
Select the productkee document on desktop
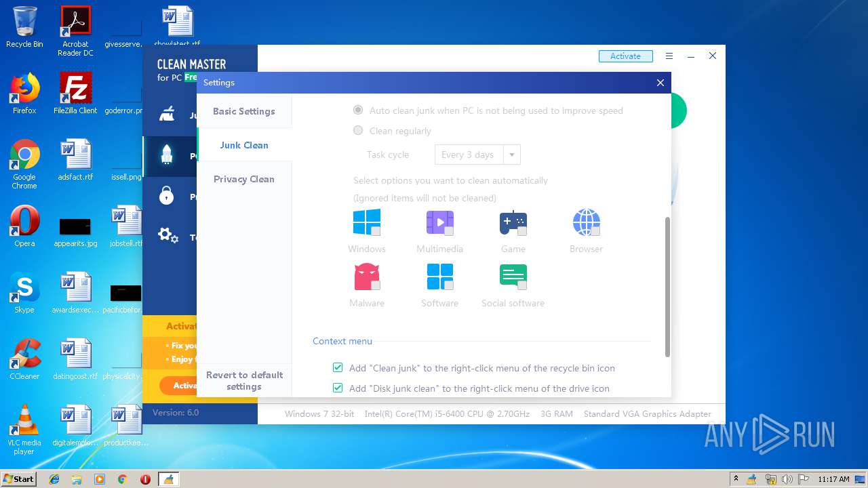click(126, 426)
